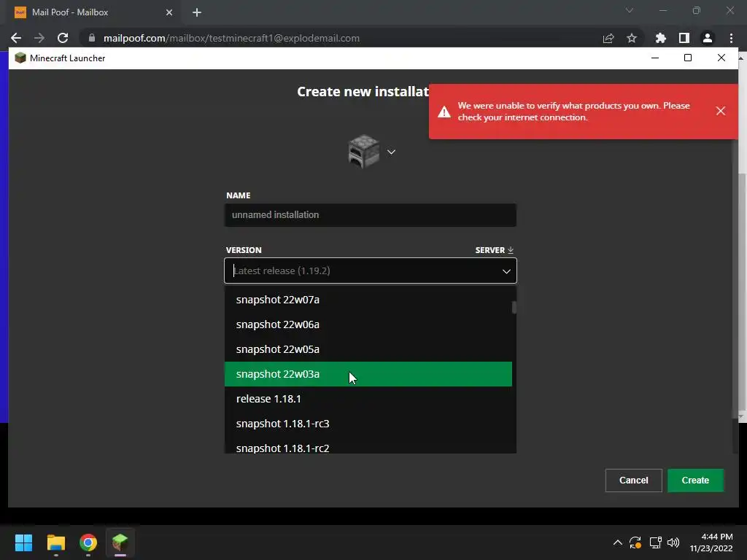This screenshot has height=560, width=747.
Task: Bookmark this page with star icon
Action: [x=632, y=38]
